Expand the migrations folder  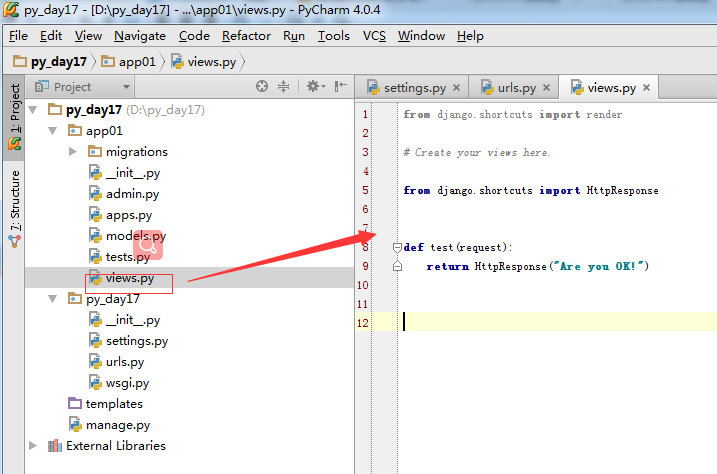pyautogui.click(x=73, y=152)
